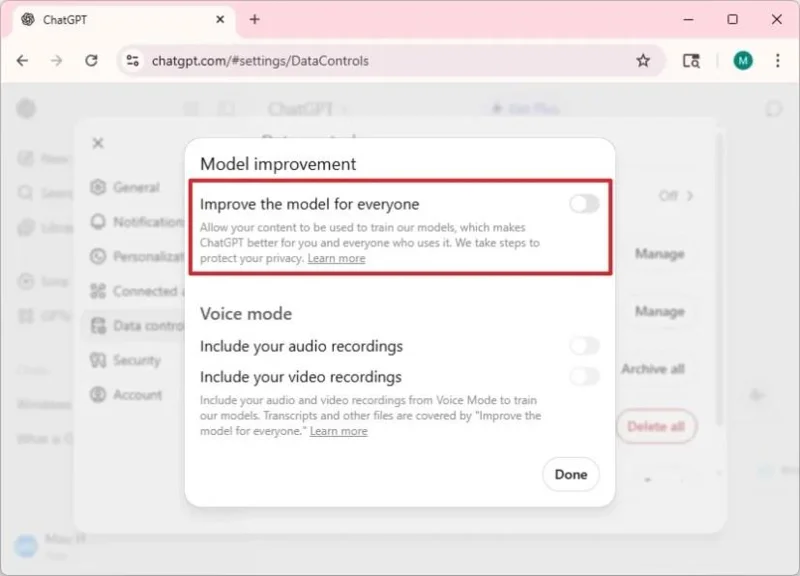Minimize the browser window
The width and height of the screenshot is (800, 576).
pos(688,19)
